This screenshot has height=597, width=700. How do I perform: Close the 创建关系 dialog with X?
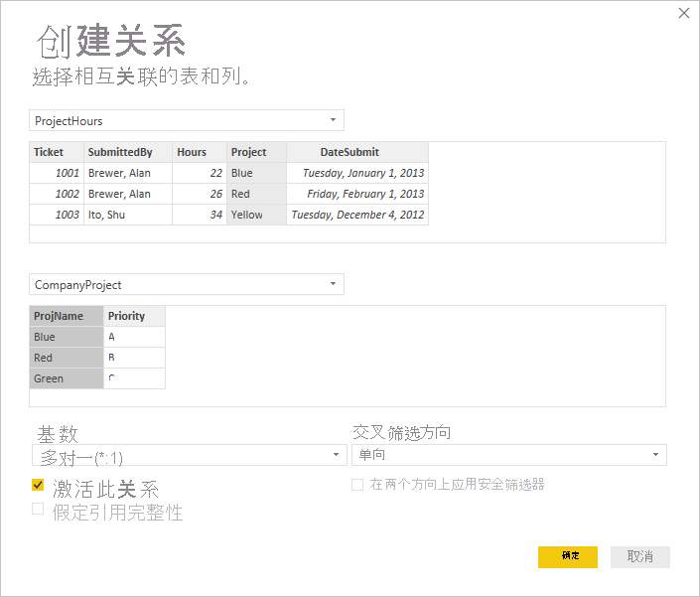[x=683, y=13]
